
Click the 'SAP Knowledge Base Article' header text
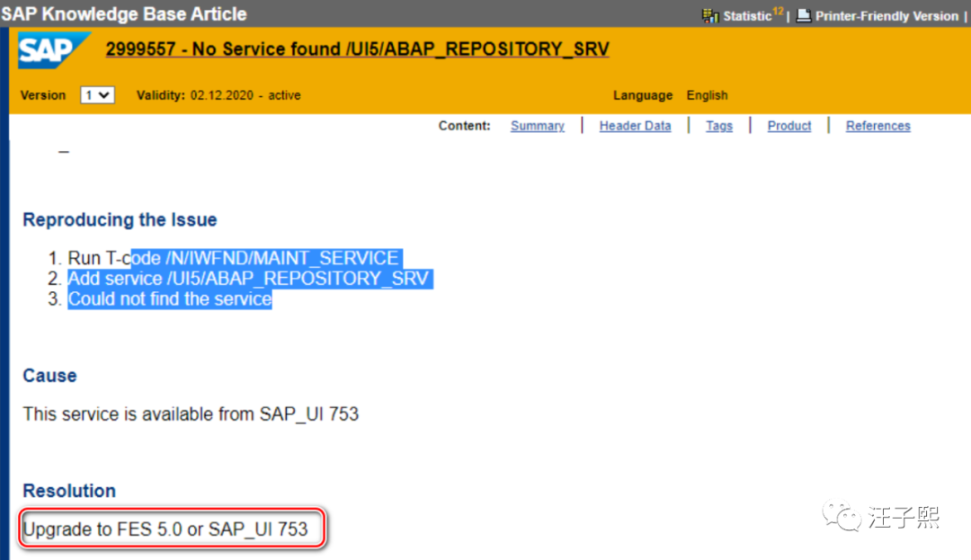(x=124, y=13)
